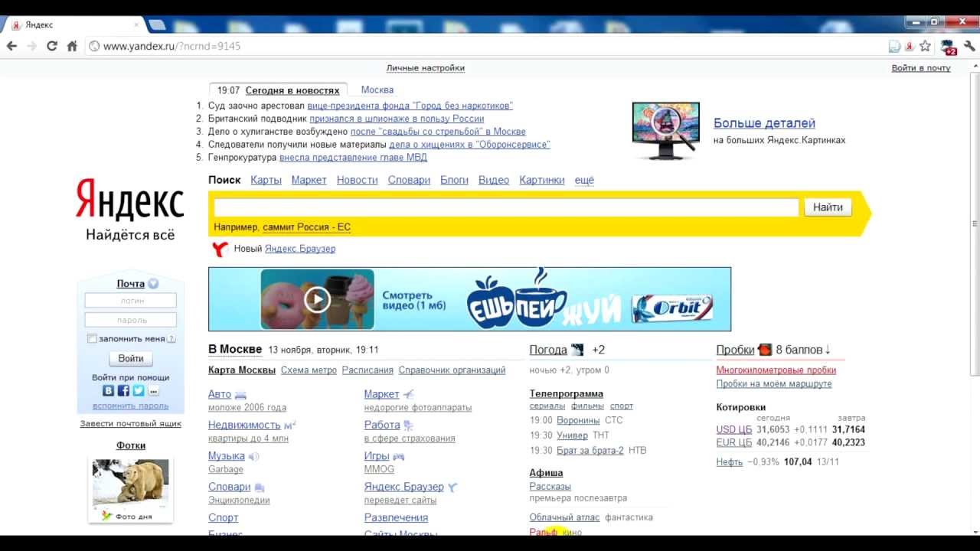Viewport: 980px width, 551px height.
Task: Open the Схема метро link
Action: [309, 370]
